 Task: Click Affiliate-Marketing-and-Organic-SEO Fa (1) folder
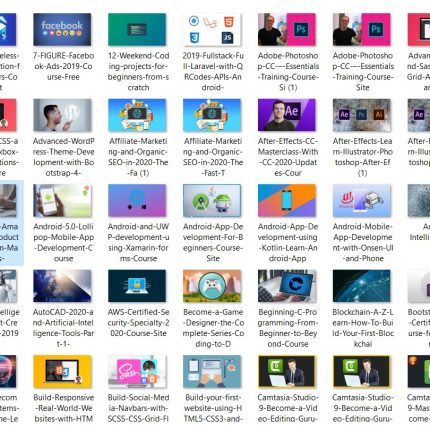tap(137, 115)
